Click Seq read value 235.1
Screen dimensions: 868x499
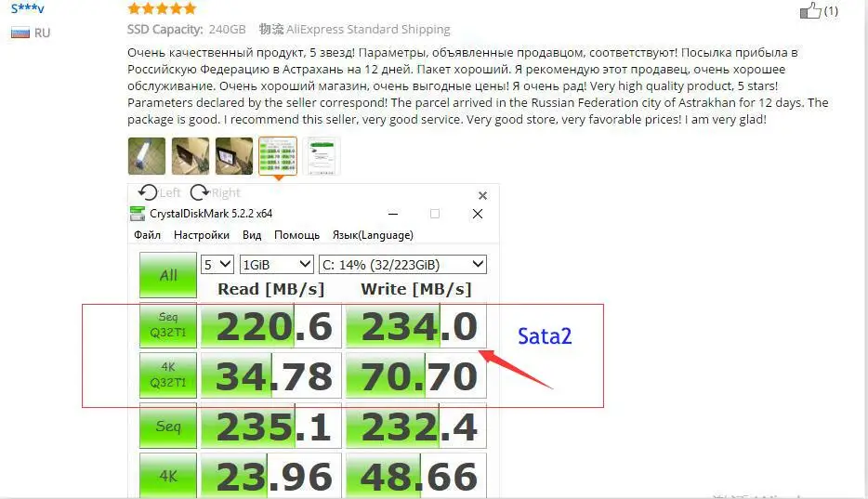coord(271,427)
